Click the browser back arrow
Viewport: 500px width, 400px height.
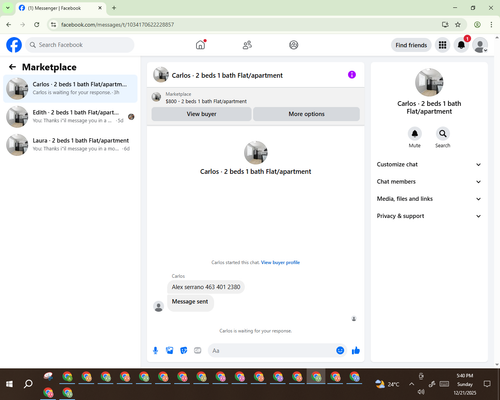pyautogui.click(x=9, y=24)
